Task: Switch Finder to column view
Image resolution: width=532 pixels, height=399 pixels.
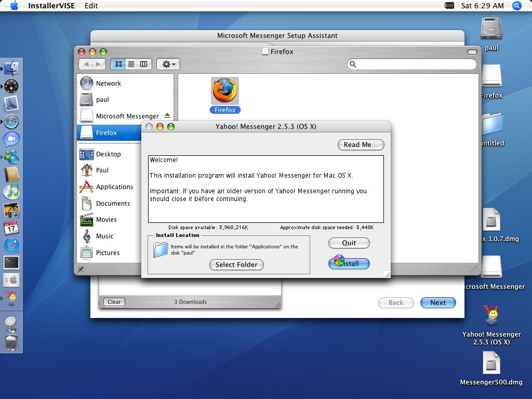Action: point(143,64)
